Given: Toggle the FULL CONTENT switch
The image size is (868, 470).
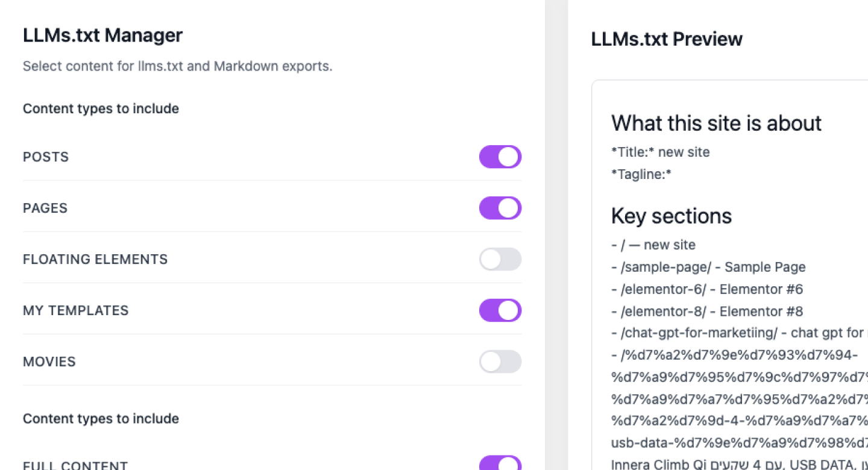Looking at the screenshot, I should tap(500, 464).
